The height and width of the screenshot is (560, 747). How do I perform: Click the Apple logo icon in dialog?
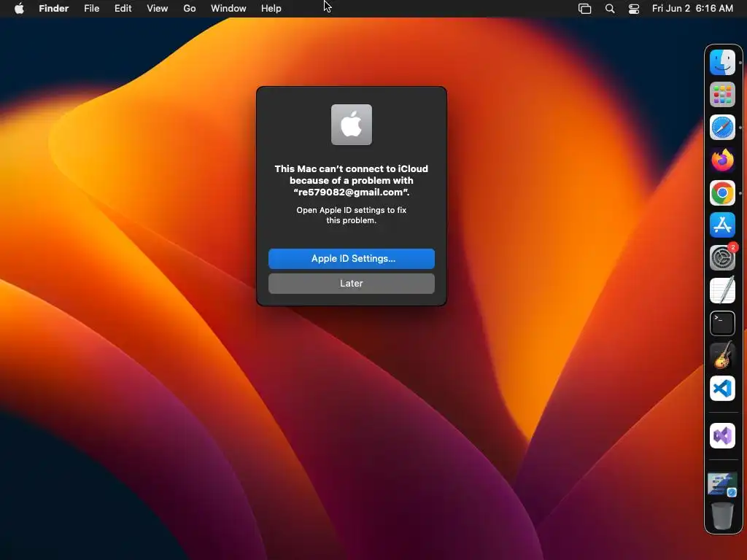tap(352, 124)
